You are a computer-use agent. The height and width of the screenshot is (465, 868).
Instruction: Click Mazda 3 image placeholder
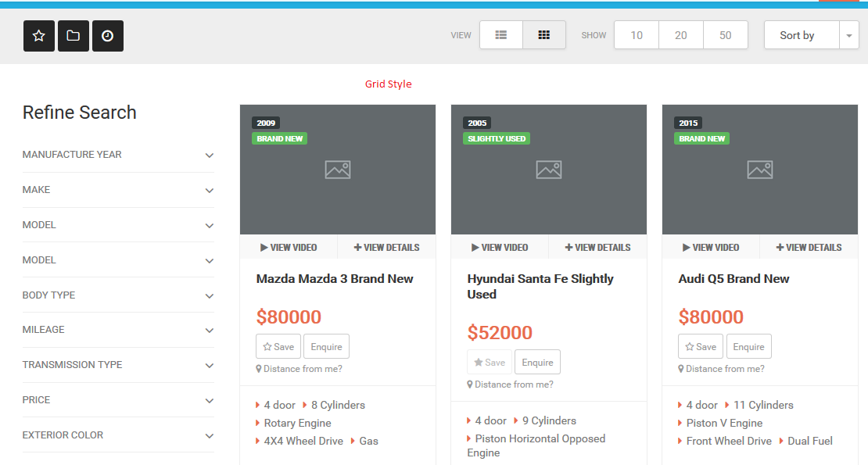[x=338, y=170]
